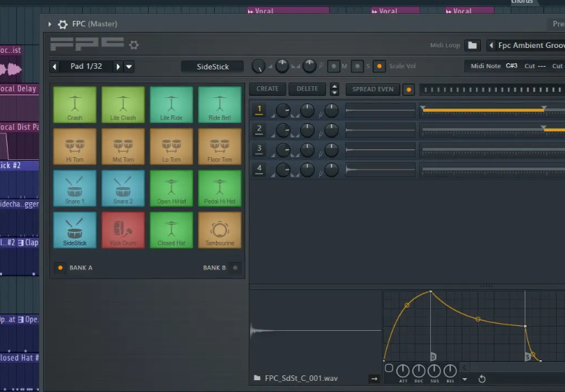This screenshot has width=565, height=392.
Task: Open FPC plugin options gear
Action: [x=63, y=24]
